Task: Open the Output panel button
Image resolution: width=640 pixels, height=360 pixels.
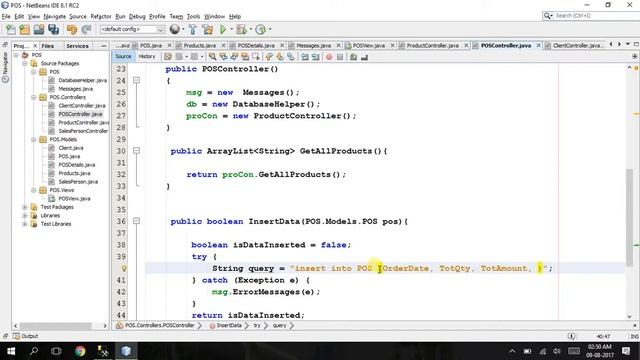Action: 25,336
